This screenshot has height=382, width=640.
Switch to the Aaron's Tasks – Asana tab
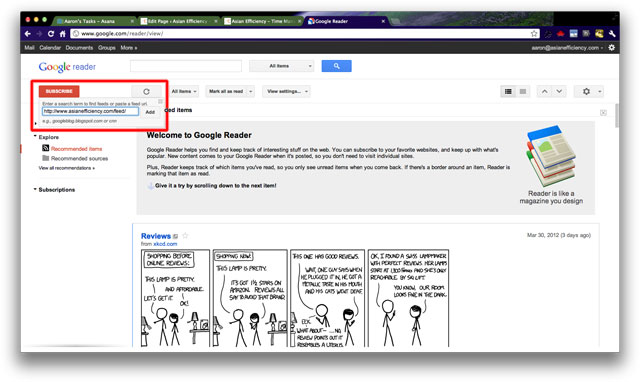pyautogui.click(x=95, y=21)
